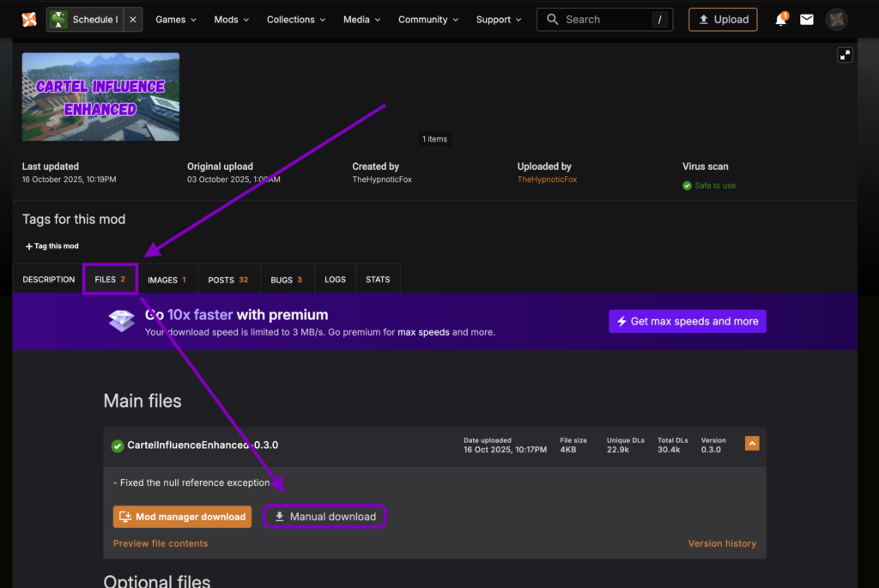Click Mod manager download button

pyautogui.click(x=182, y=517)
